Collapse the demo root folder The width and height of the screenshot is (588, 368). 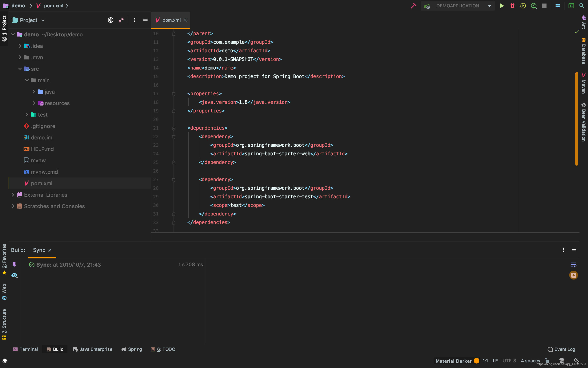13,35
